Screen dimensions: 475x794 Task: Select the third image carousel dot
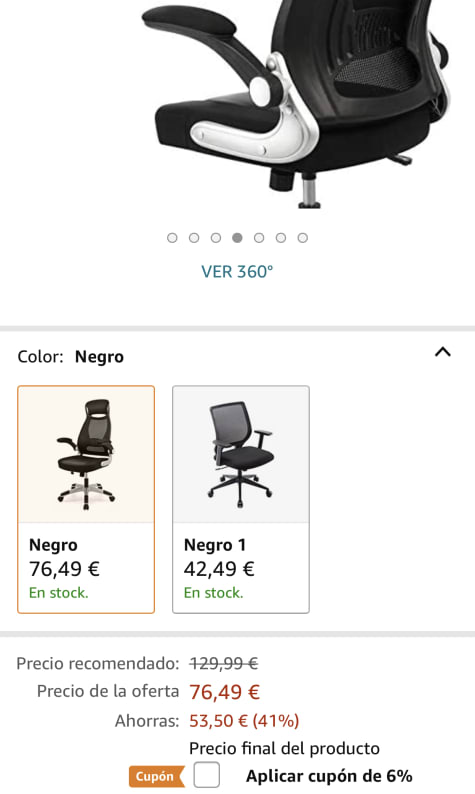coord(216,237)
